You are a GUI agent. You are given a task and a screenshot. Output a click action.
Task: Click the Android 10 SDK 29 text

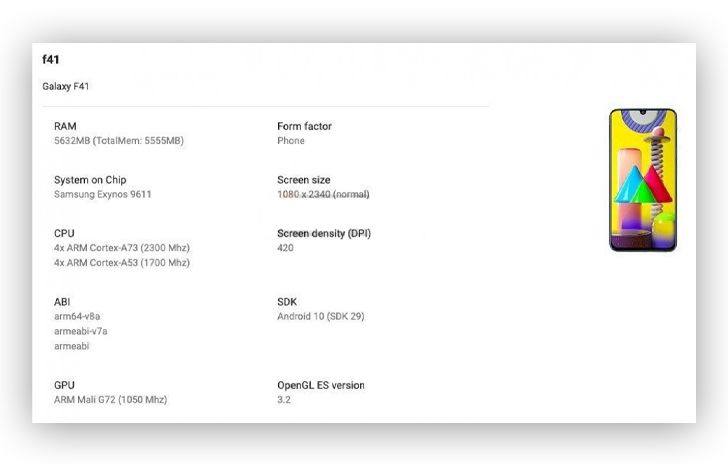(x=321, y=316)
